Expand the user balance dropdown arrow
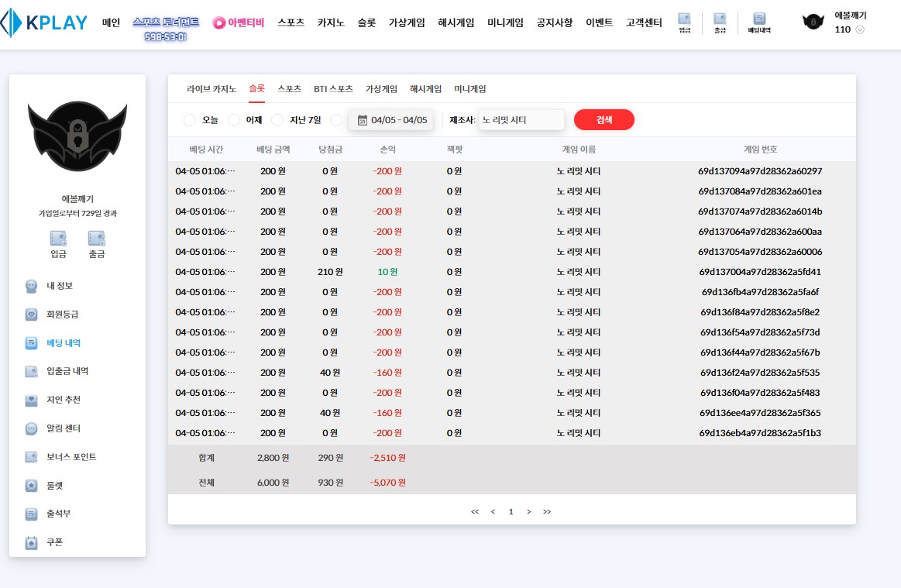Screen dimensions: 901x588 pos(860,30)
